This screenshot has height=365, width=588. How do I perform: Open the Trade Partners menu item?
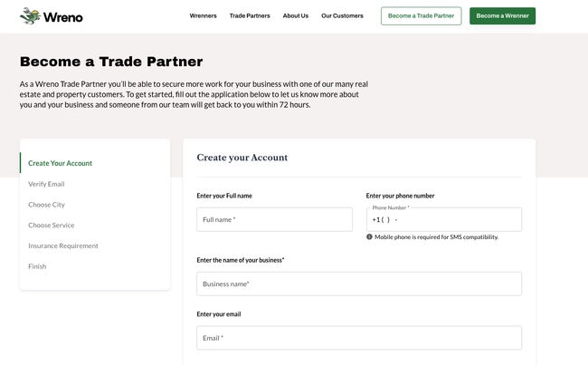[x=250, y=15]
